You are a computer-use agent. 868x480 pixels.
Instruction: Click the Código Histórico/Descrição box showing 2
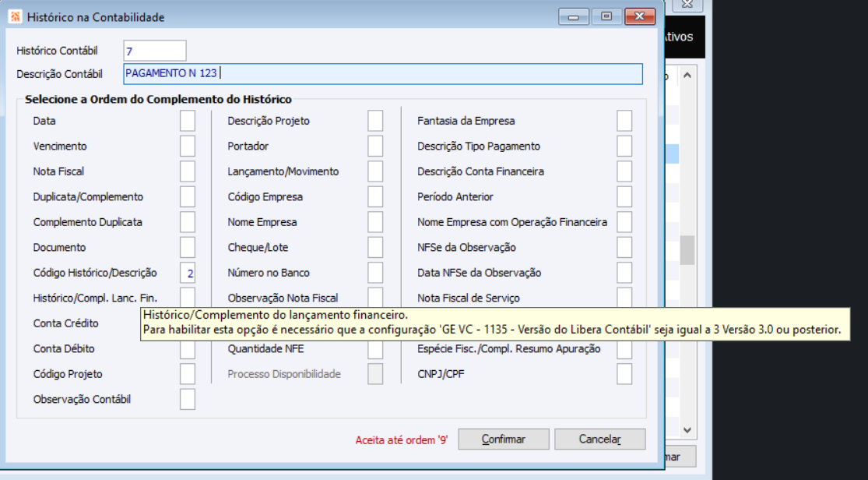tap(187, 273)
